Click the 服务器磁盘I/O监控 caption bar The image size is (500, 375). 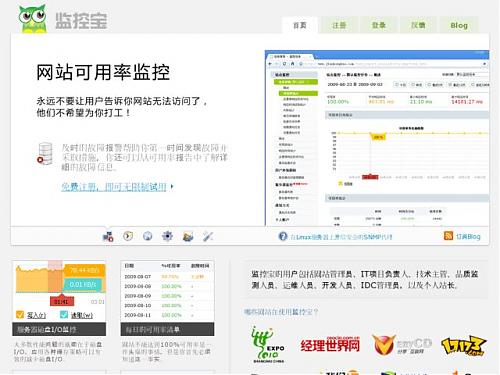[59, 329]
